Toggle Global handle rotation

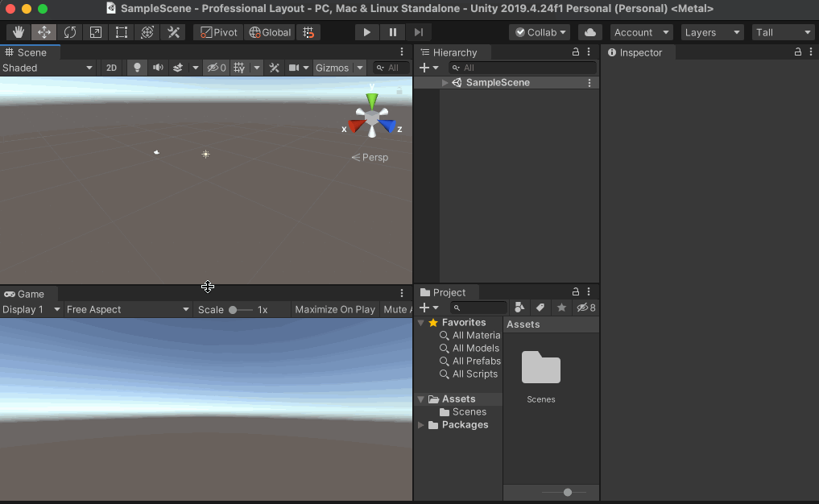270,32
